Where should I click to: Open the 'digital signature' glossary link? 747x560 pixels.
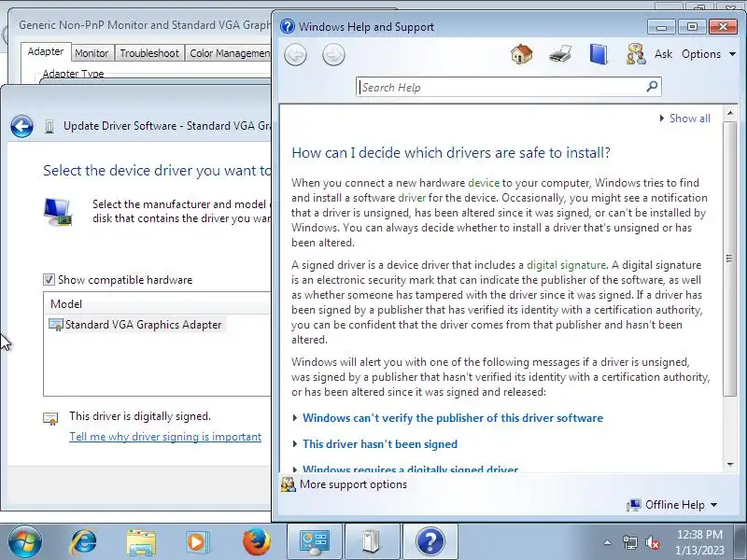(566, 265)
